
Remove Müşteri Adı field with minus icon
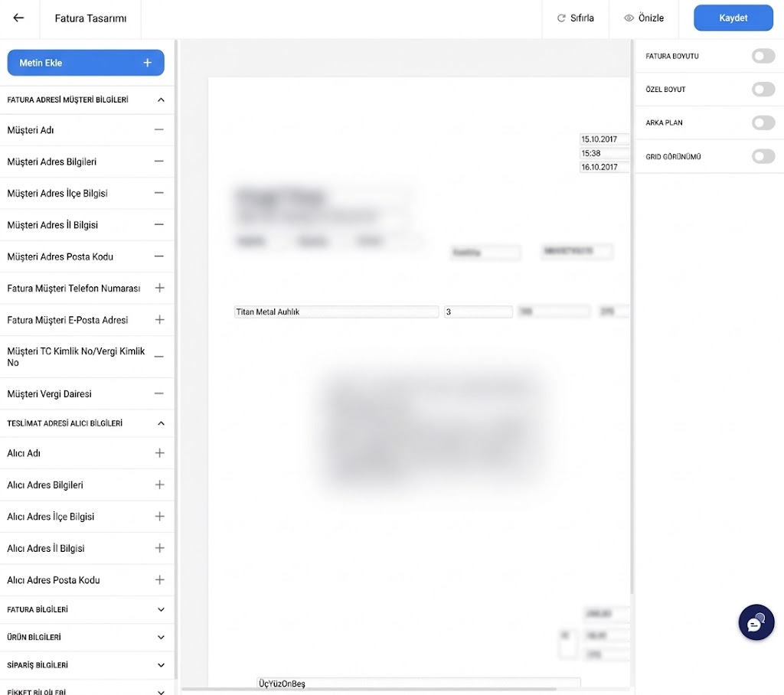(x=159, y=129)
